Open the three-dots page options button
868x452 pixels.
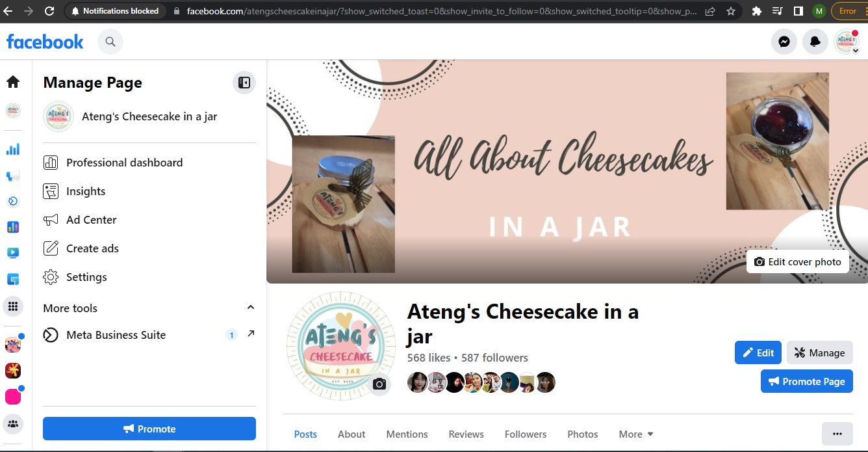click(837, 434)
